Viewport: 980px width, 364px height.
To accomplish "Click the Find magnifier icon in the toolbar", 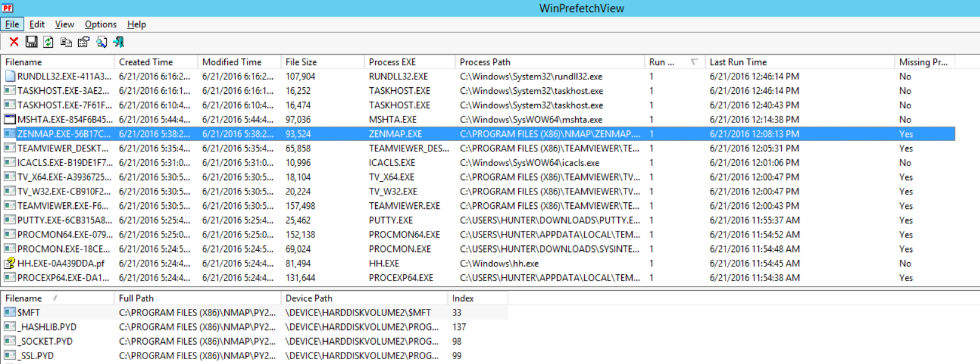I will pos(101,42).
